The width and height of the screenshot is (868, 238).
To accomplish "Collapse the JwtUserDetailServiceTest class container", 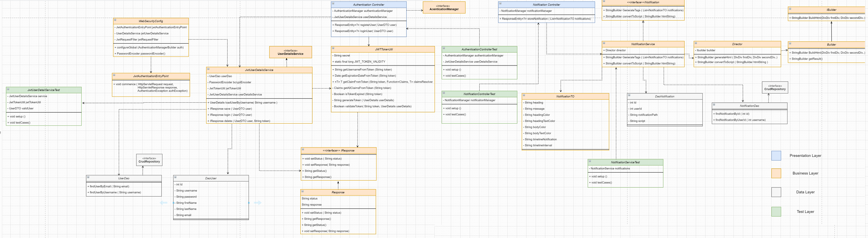I will point(8,89).
